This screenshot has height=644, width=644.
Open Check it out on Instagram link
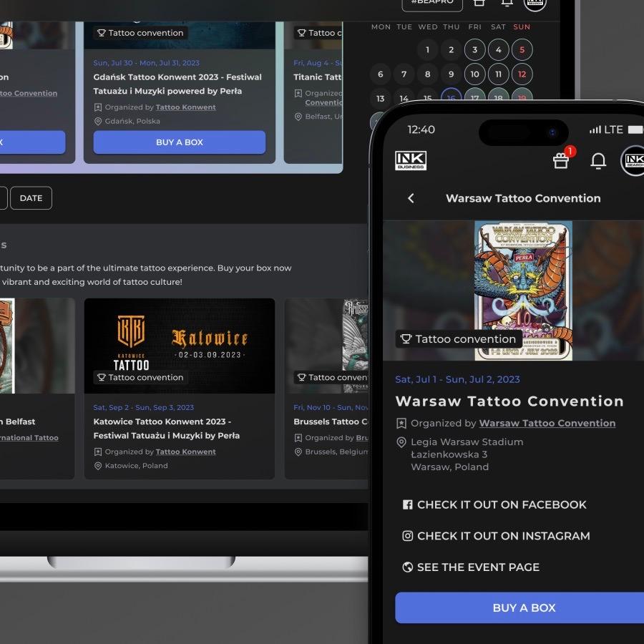pyautogui.click(x=496, y=536)
